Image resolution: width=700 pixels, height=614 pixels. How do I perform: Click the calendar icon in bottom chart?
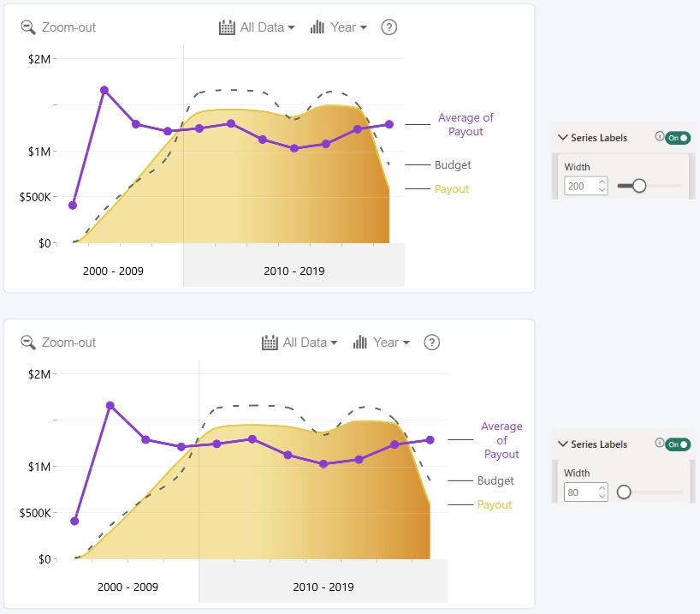coord(270,343)
